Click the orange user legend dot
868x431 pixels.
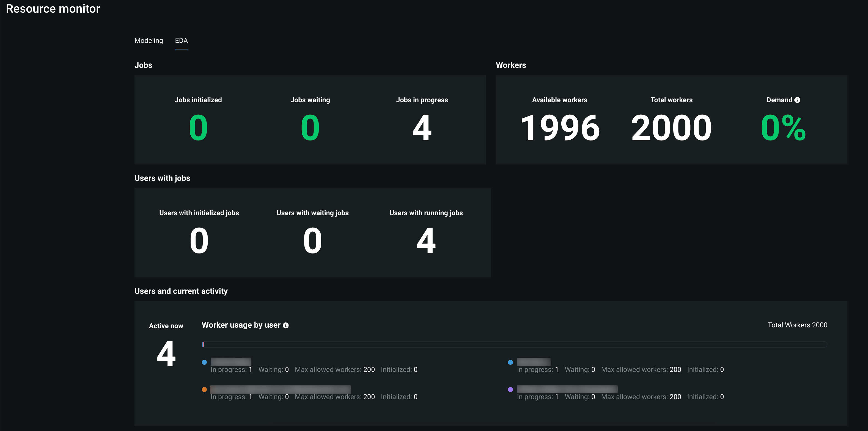tap(204, 389)
